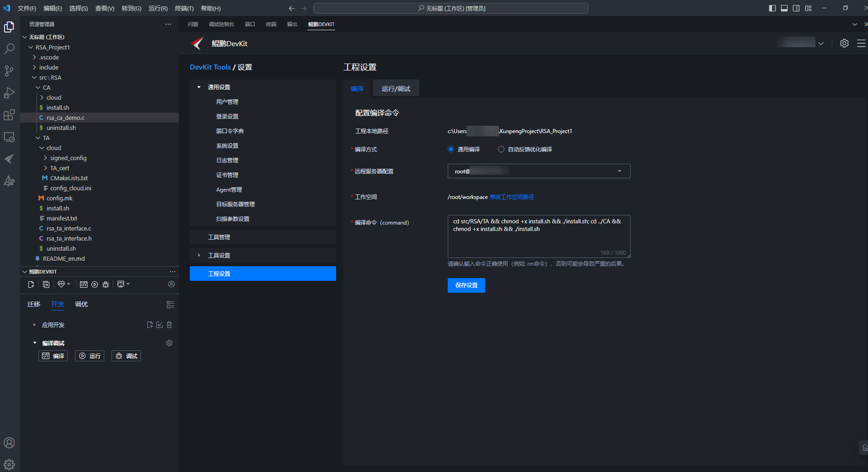Expand the 工具设置 section
Image resolution: width=868 pixels, height=472 pixels.
(x=199, y=255)
